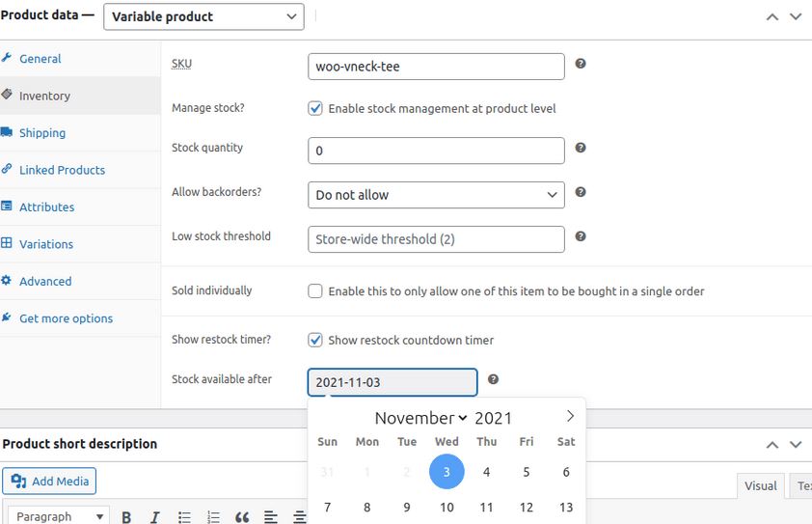812x524 pixels.
Task: Click help icon next to Low stock threshold
Action: pyautogui.click(x=581, y=236)
